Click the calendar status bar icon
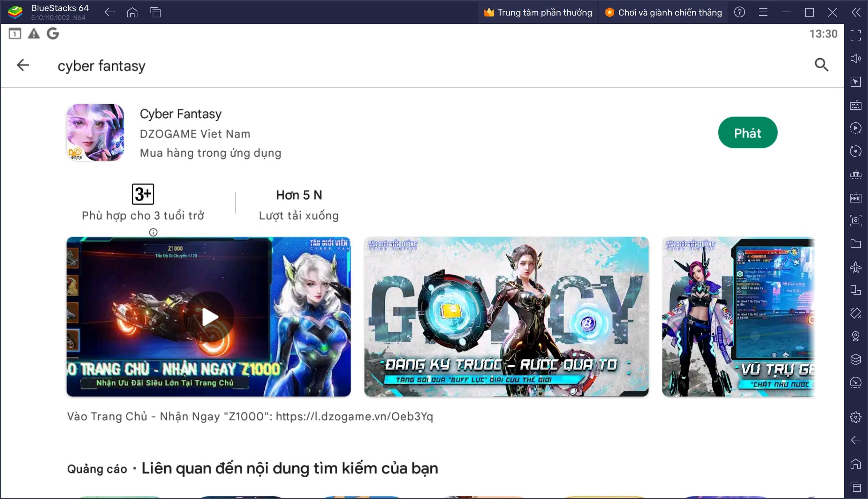Screen dimensions: 868x499 (15, 34)
